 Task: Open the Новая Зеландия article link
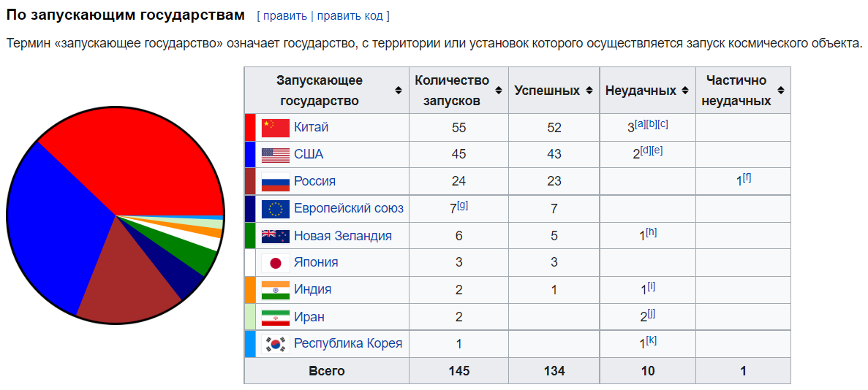pyautogui.click(x=343, y=236)
